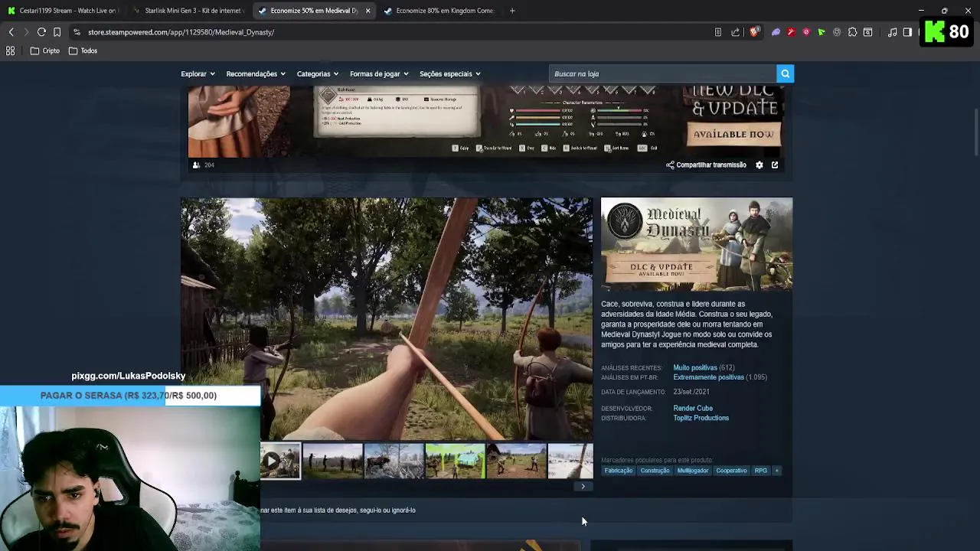Viewport: 980px width, 551px height.
Task: Toggle the browser sidebar panel icon
Action: point(907,32)
